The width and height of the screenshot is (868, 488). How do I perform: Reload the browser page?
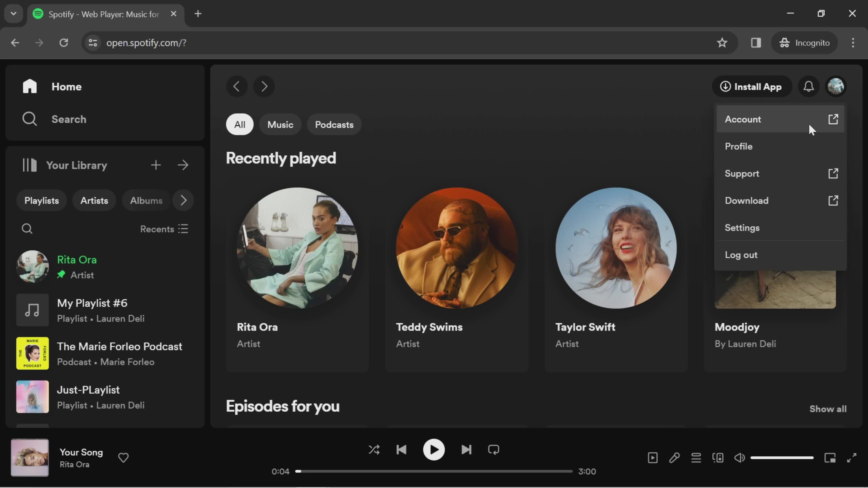click(x=64, y=43)
